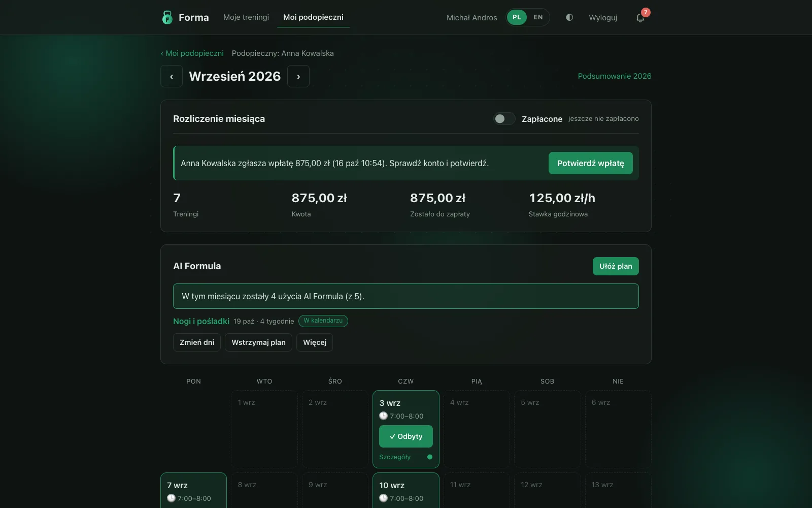Open the Moi podopieczni tab
The image size is (812, 508).
point(313,17)
